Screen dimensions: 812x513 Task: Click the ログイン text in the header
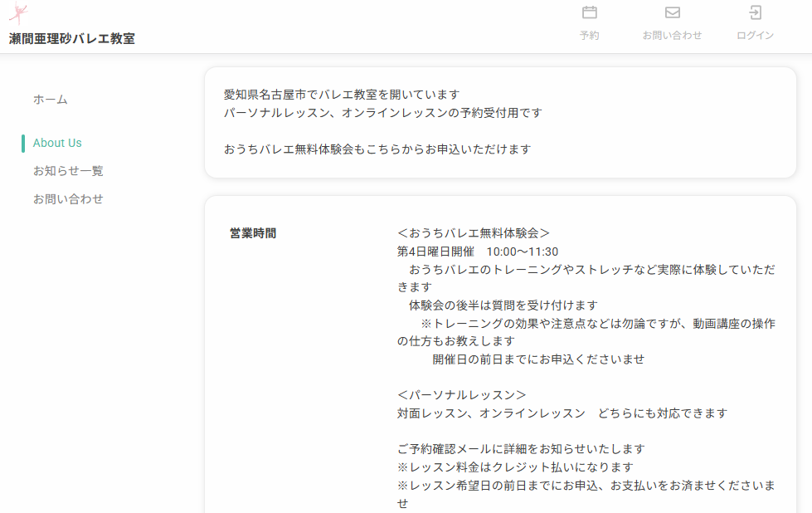[x=755, y=36]
